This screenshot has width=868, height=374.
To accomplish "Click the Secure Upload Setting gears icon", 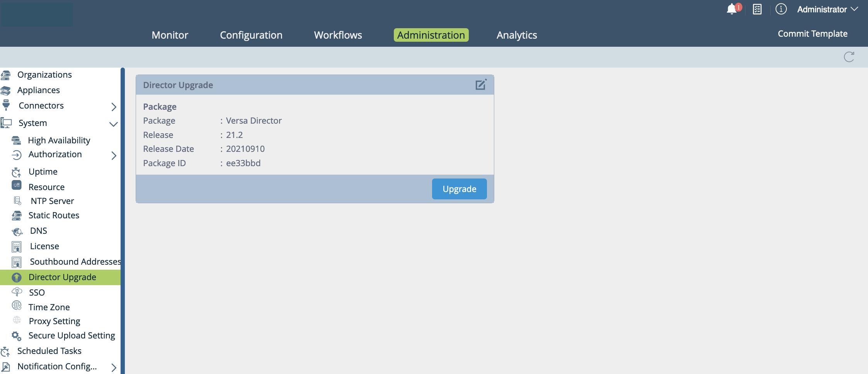I will pyautogui.click(x=16, y=336).
